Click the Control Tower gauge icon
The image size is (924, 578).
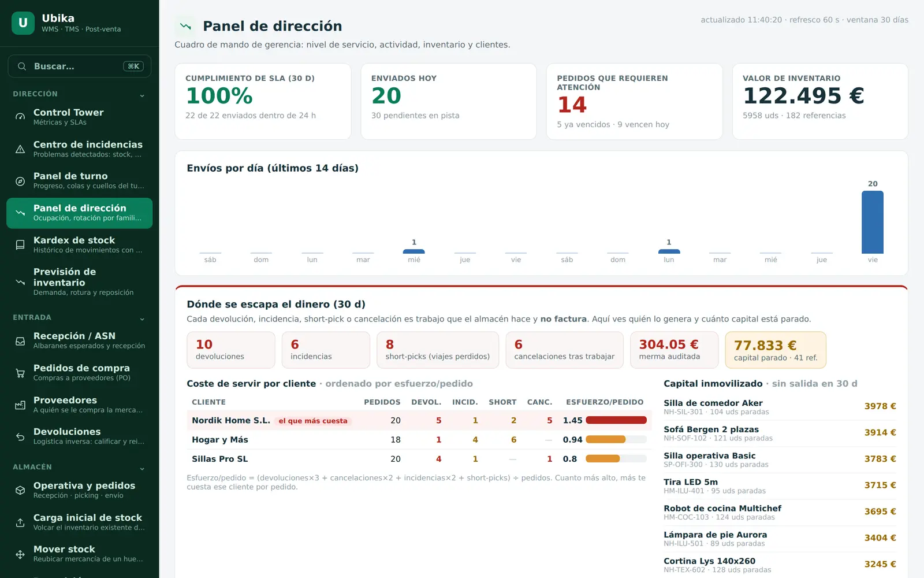pos(20,117)
